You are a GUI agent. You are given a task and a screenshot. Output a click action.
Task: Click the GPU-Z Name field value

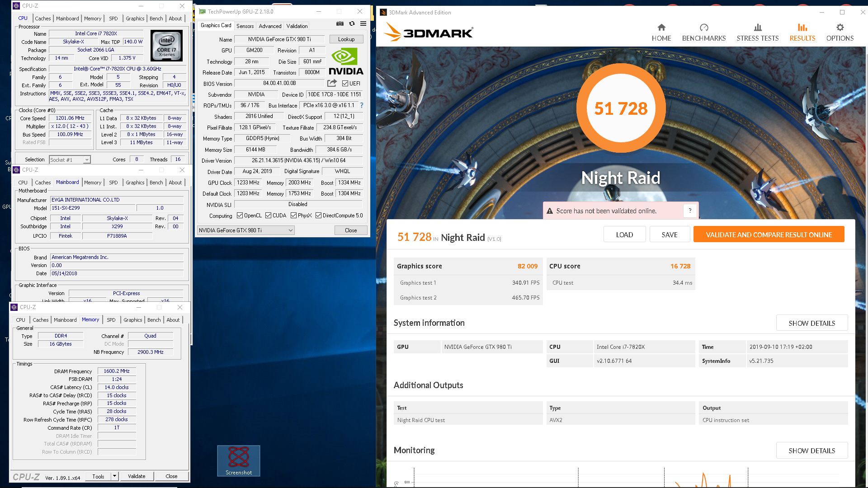tap(279, 39)
